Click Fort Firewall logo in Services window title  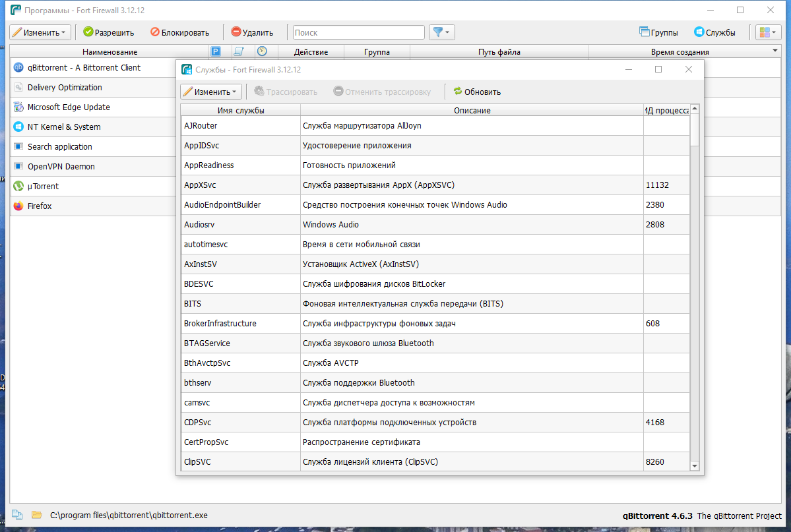[x=187, y=70]
